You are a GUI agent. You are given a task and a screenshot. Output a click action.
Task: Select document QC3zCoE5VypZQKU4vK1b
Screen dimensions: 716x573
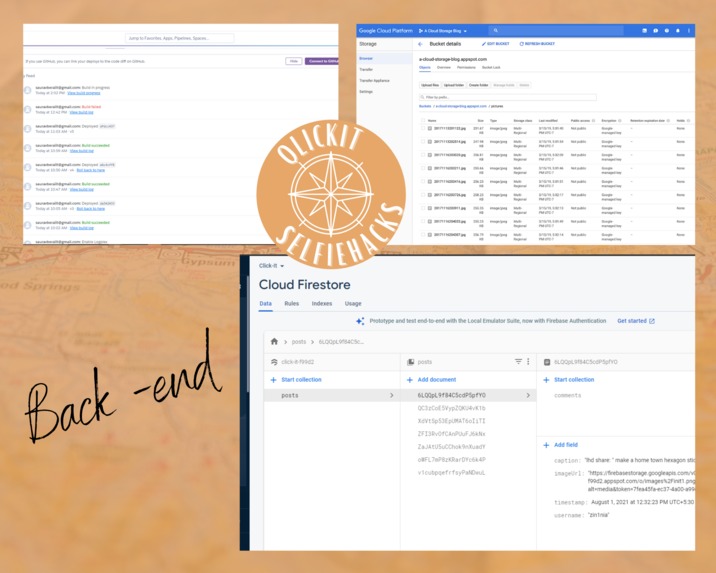tap(451, 408)
